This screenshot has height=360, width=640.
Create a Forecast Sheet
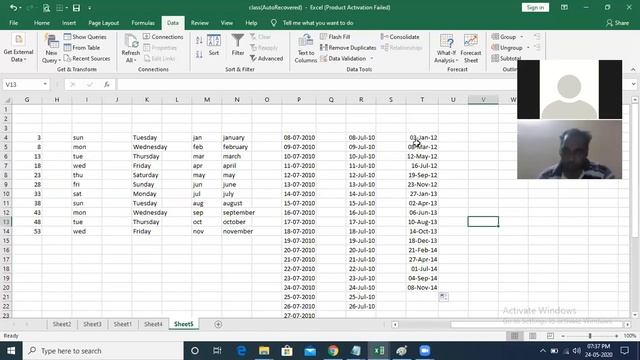pyautogui.click(x=471, y=49)
